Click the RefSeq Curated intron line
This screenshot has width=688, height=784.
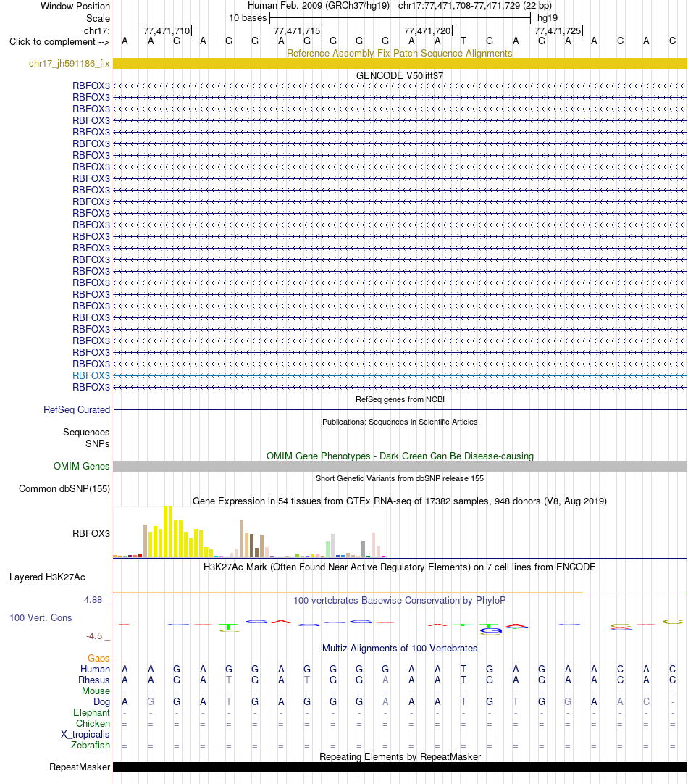click(400, 410)
